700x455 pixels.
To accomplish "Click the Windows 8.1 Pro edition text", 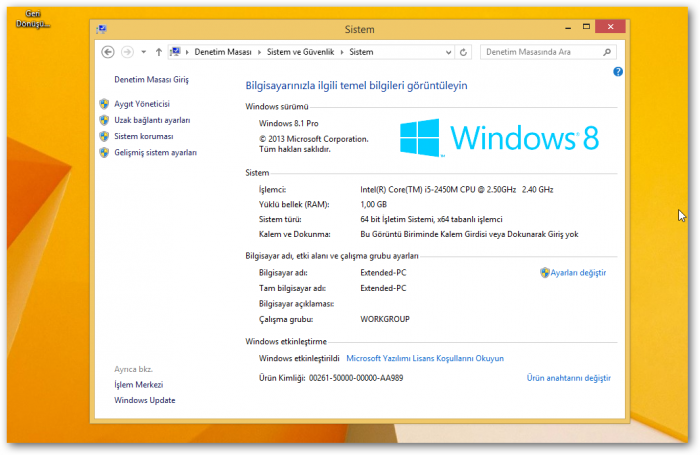I will pyautogui.click(x=288, y=123).
